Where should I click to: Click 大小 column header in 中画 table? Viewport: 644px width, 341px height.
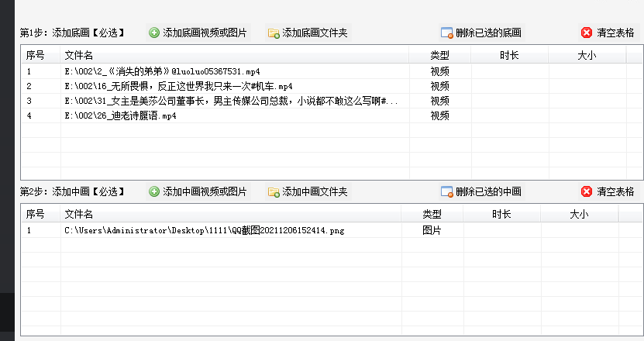[x=579, y=214]
